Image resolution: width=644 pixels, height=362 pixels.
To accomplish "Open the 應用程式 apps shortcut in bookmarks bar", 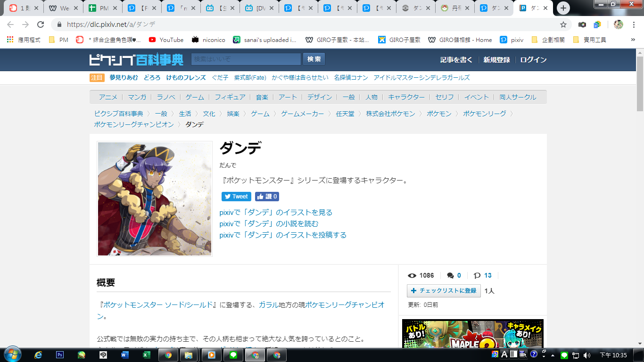I will (24, 40).
